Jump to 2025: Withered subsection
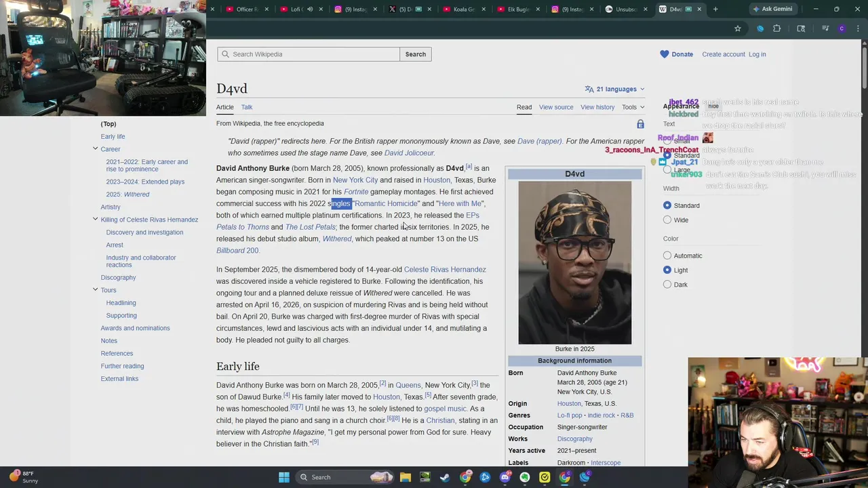 pos(127,195)
